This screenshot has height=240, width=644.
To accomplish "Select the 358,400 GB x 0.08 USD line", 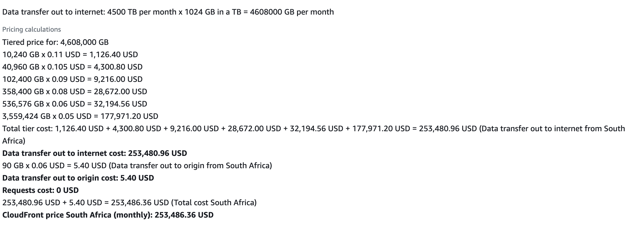I will point(74,92).
